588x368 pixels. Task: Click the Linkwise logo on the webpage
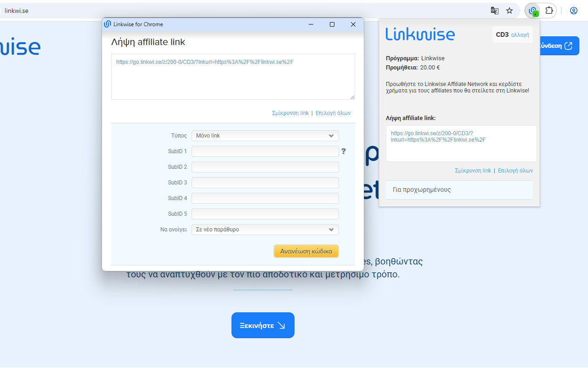[20, 47]
